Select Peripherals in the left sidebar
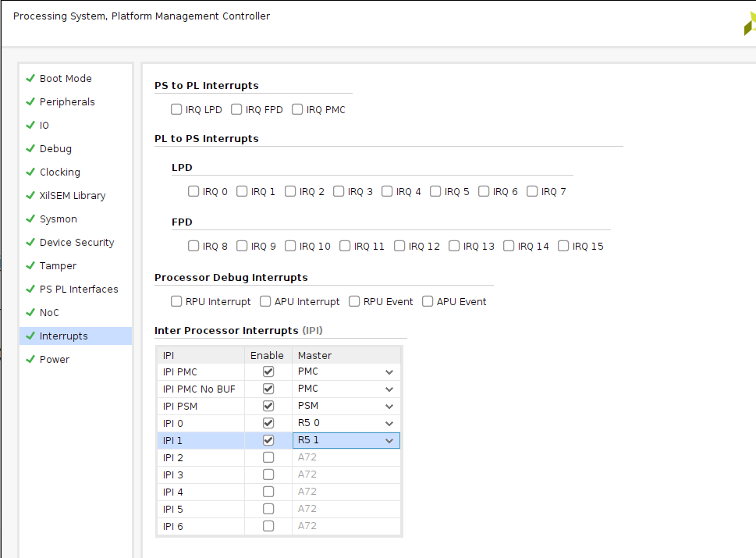The height and width of the screenshot is (558, 756). coord(67,102)
